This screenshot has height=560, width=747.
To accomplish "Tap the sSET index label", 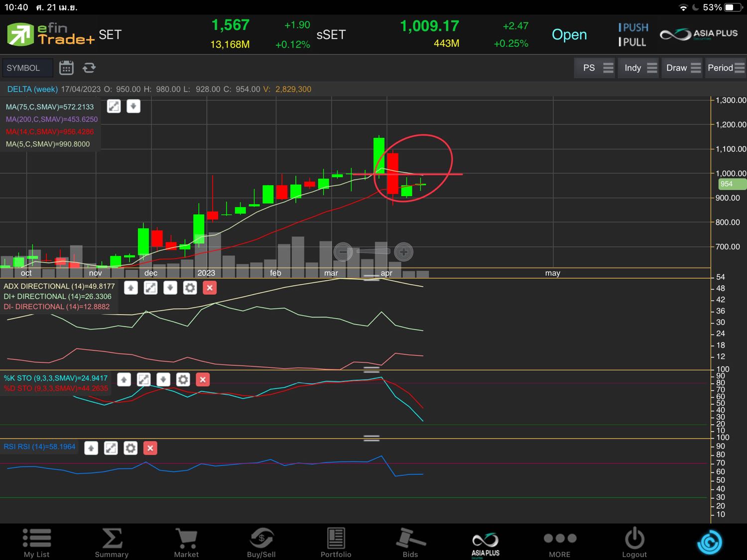I will tap(331, 34).
